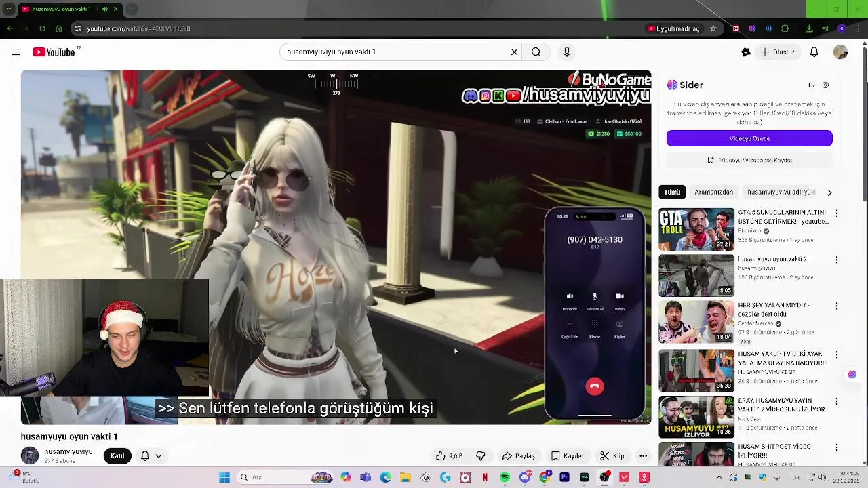This screenshot has width=868, height=488.
Task: Open the ERAY, HUSAMYUYU YAYIN video title
Action: (x=783, y=405)
